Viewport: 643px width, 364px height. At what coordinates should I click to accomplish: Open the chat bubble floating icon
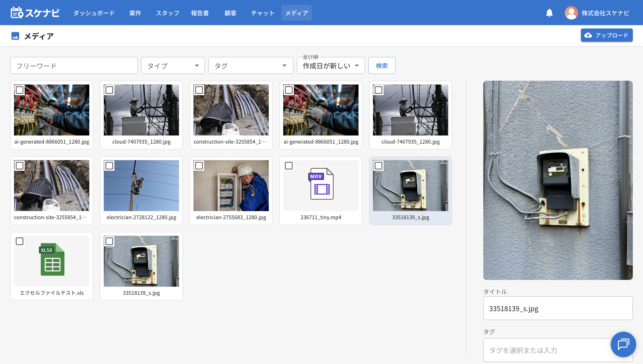pos(623,344)
